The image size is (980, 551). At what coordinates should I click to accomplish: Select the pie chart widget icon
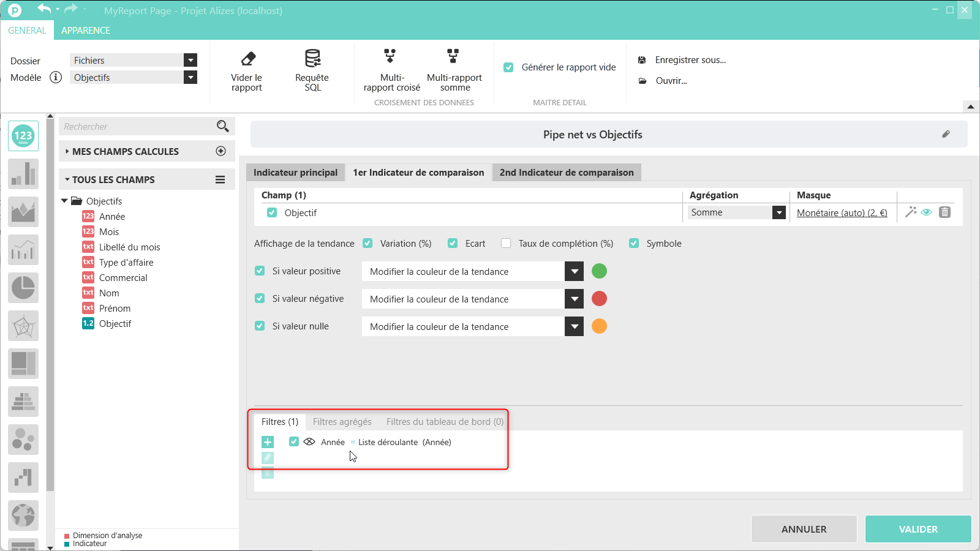(23, 287)
